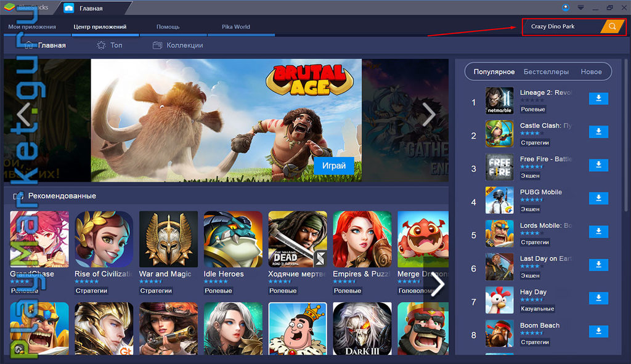Download Hay Day via blue button
Viewport: 631px width, 364px height.
tap(598, 298)
